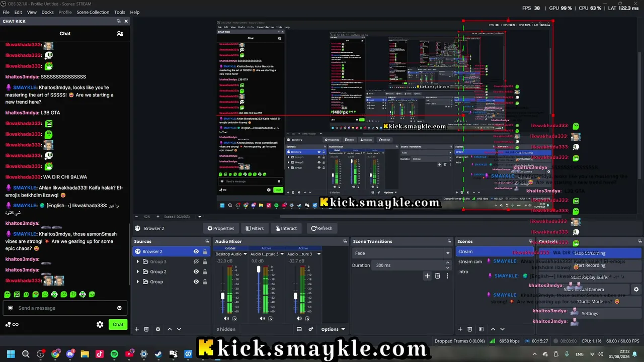This screenshot has width=644, height=362.
Task: Expand the Group 2 folder
Action: (x=138, y=271)
